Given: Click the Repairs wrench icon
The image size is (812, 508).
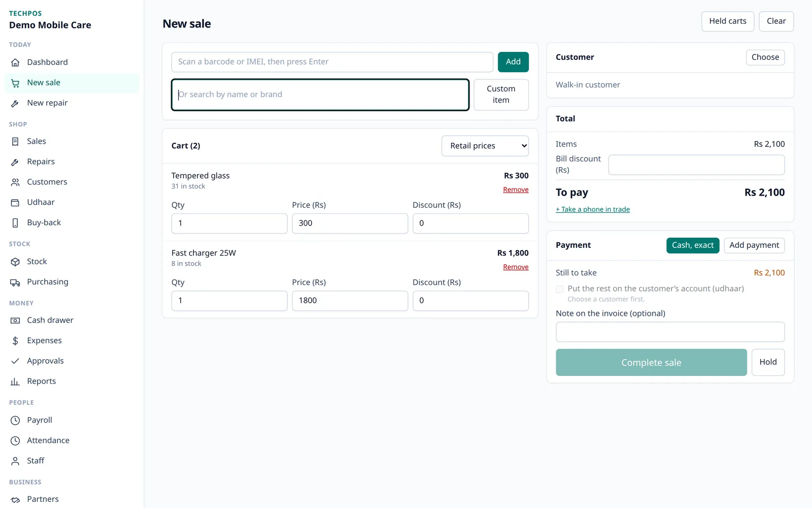Looking at the screenshot, I should [x=15, y=162].
